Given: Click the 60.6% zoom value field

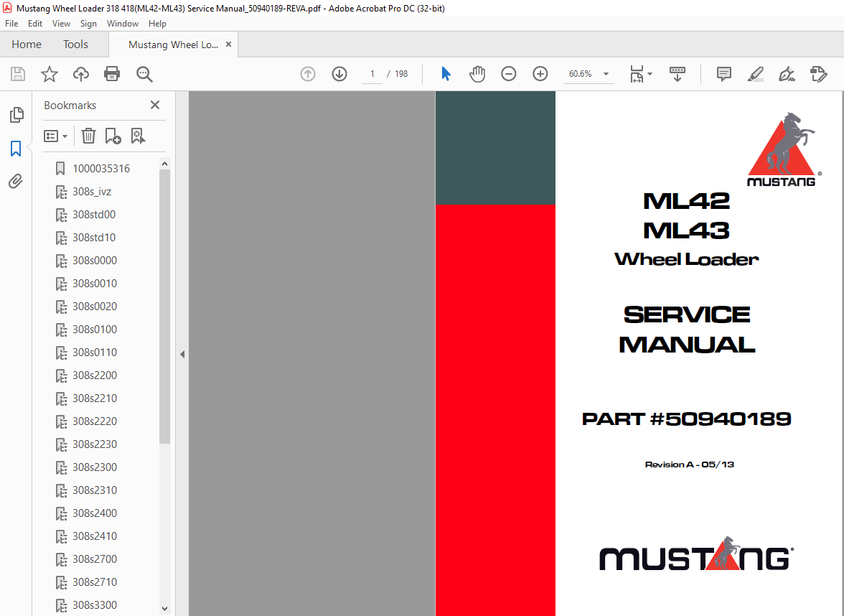Looking at the screenshot, I should point(580,74).
